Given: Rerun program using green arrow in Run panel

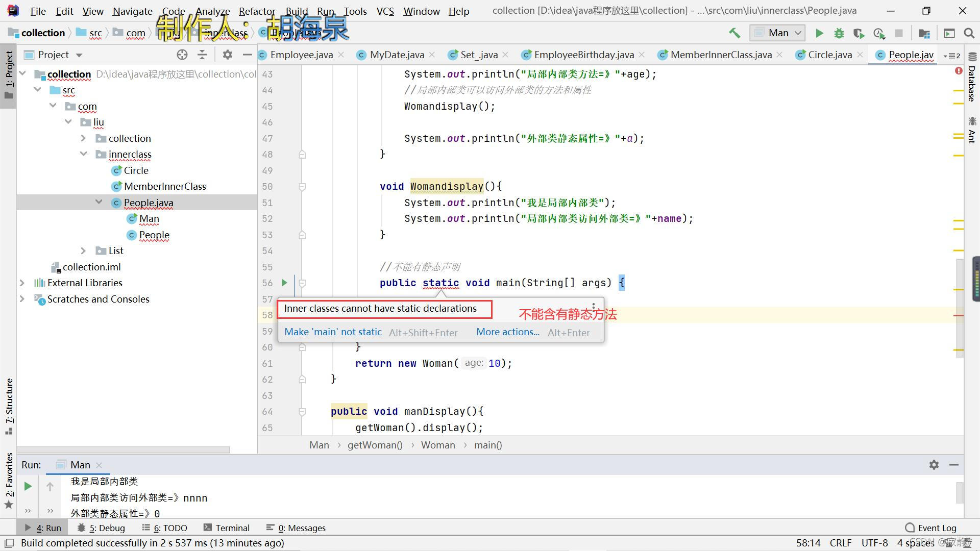Looking at the screenshot, I should click(28, 486).
